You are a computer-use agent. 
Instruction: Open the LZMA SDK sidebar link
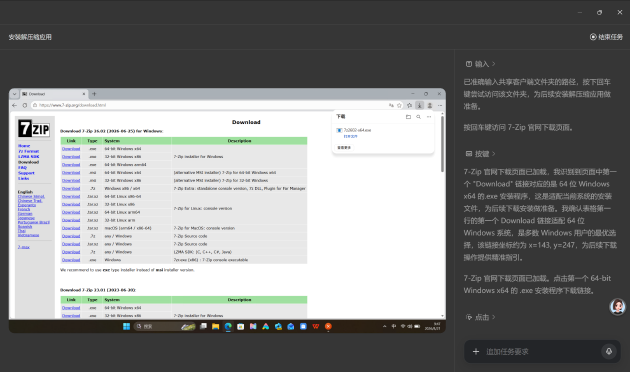[x=29, y=157]
